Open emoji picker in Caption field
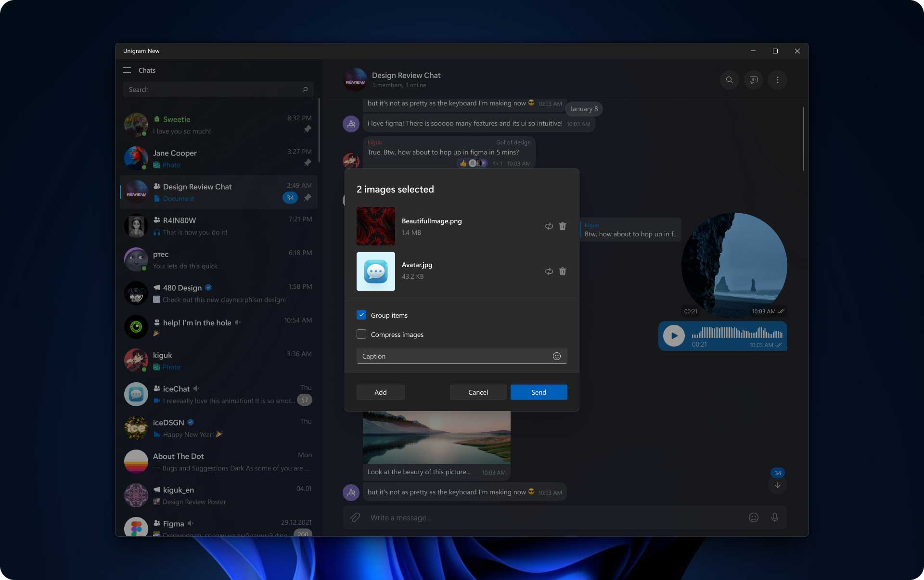Viewport: 924px width, 580px height. (x=557, y=356)
